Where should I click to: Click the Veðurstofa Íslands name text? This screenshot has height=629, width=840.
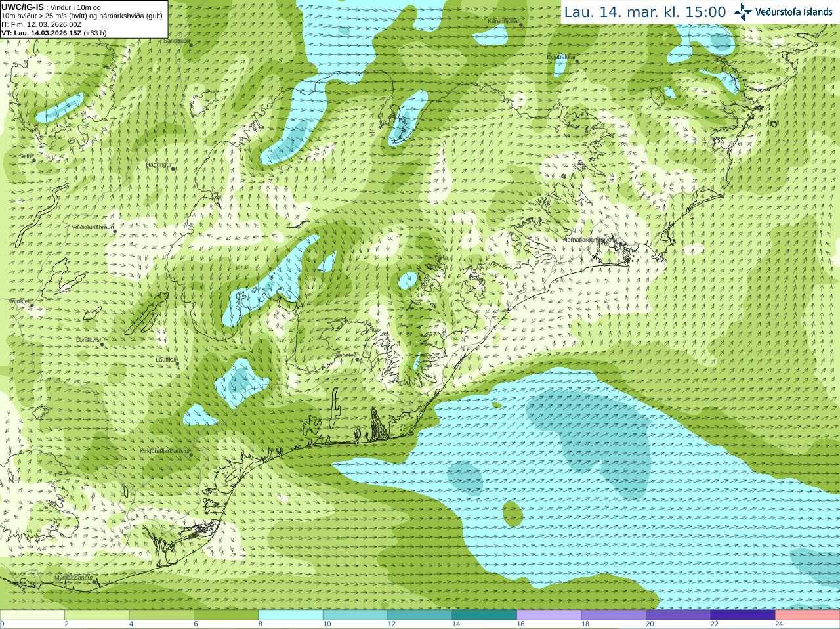[x=793, y=12]
